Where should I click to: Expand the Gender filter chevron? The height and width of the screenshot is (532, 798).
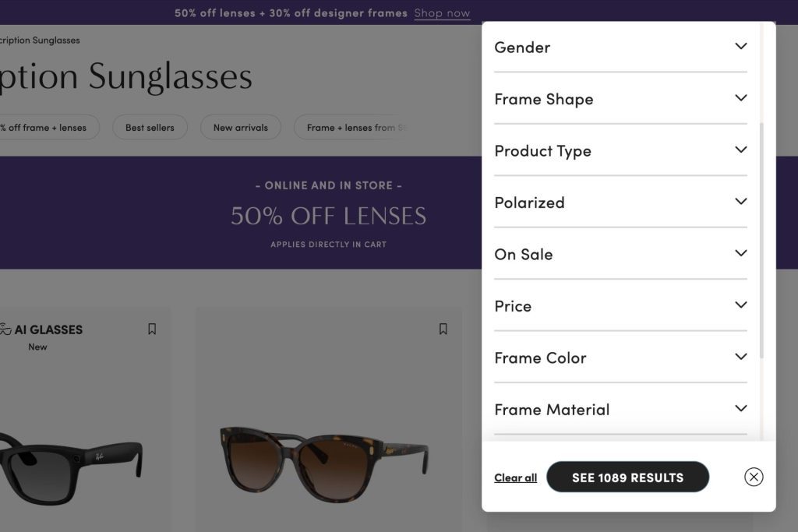[x=741, y=46]
